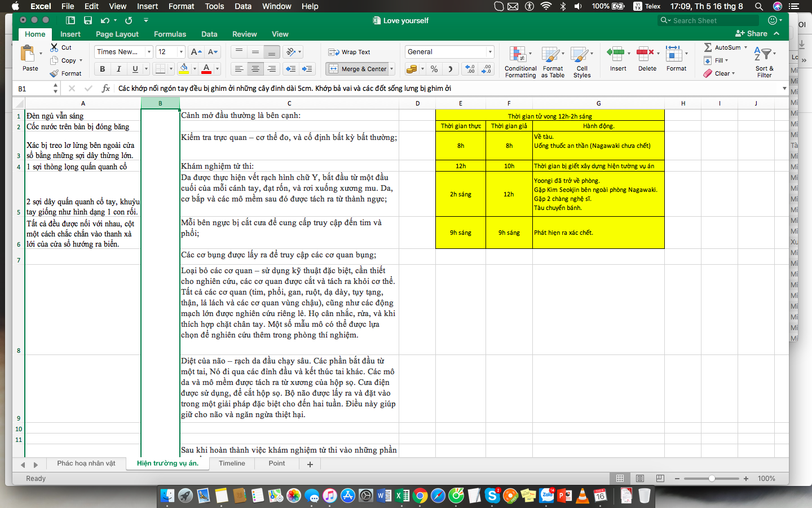Click the zoom slider handle
The height and width of the screenshot is (508, 812).
(x=712, y=479)
